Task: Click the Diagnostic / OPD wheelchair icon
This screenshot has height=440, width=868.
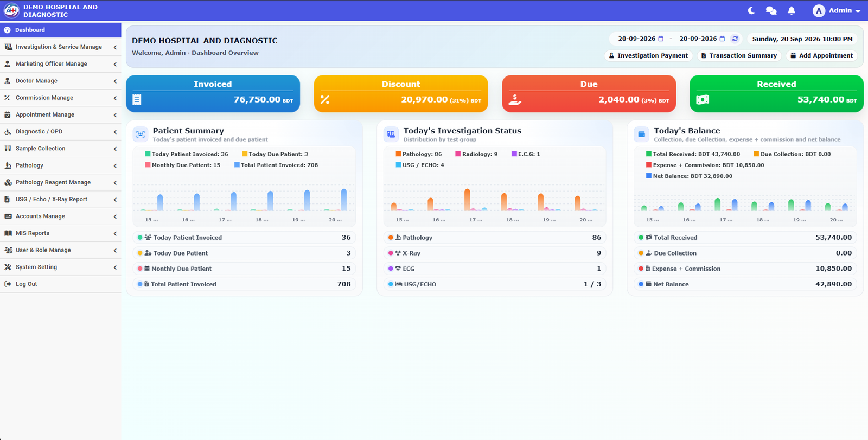Action: (8, 132)
